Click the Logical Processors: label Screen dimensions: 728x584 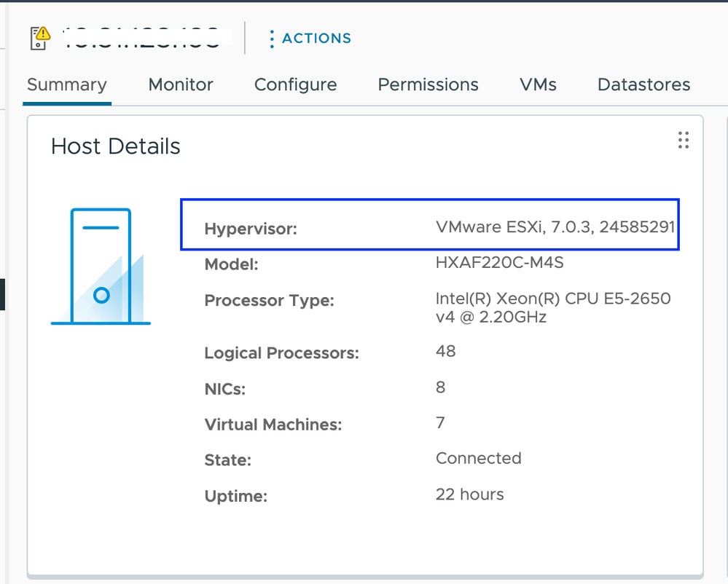point(282,353)
